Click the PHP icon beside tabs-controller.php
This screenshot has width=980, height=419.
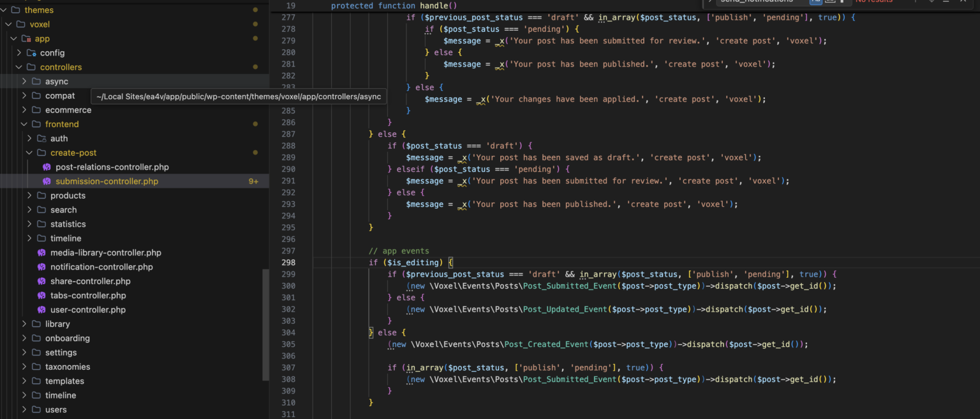pos(41,296)
